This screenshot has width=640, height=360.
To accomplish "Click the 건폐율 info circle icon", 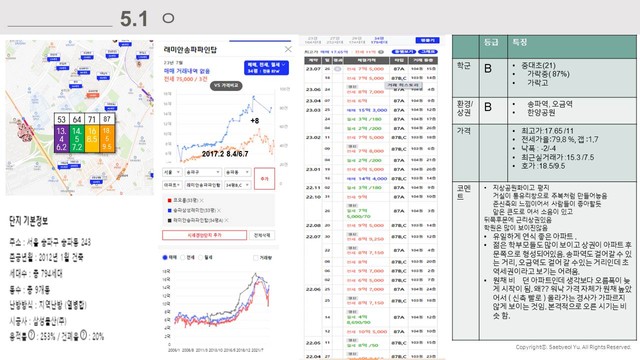I will (x=83, y=336).
